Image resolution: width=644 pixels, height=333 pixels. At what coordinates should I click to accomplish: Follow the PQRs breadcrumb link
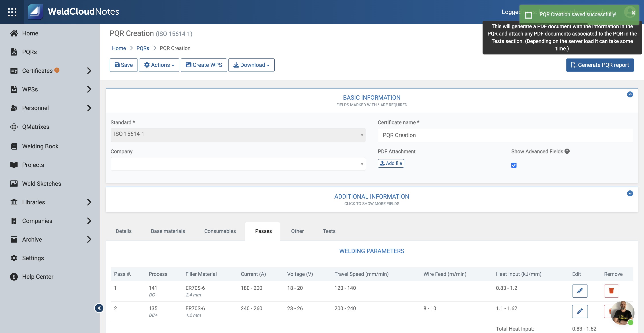142,48
